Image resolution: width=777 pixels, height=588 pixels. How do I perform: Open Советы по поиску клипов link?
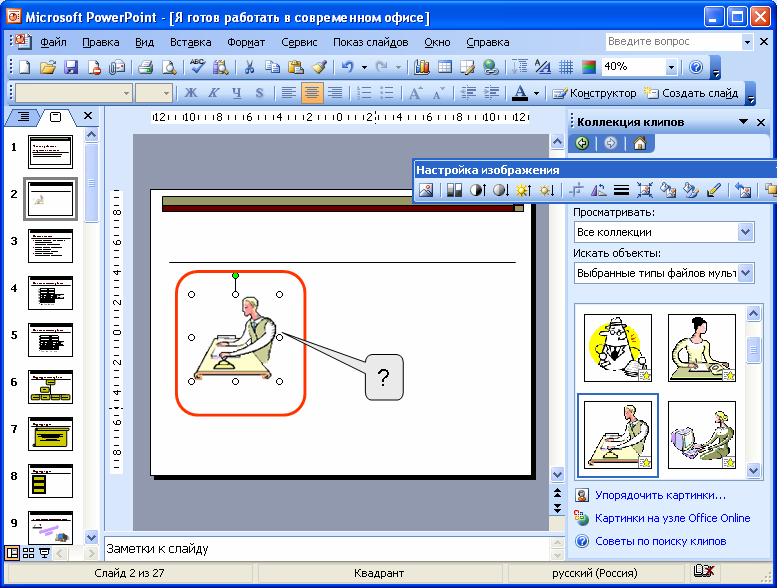[x=661, y=541]
